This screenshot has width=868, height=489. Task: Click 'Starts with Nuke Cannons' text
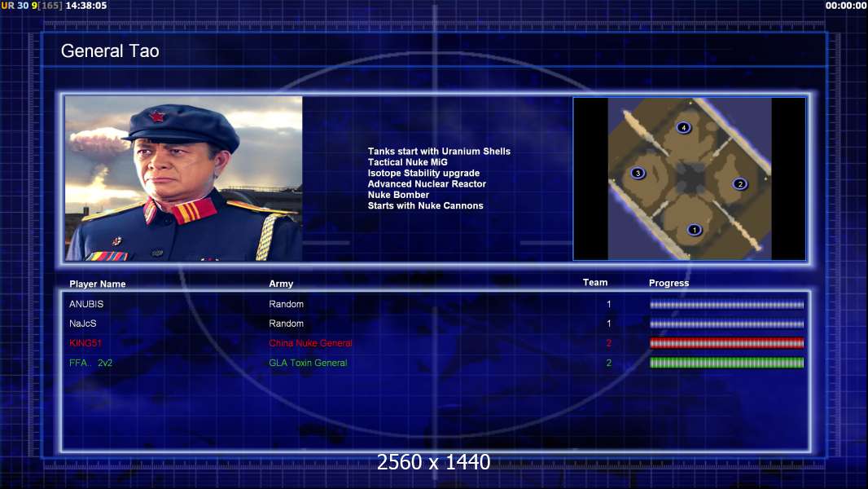point(425,205)
